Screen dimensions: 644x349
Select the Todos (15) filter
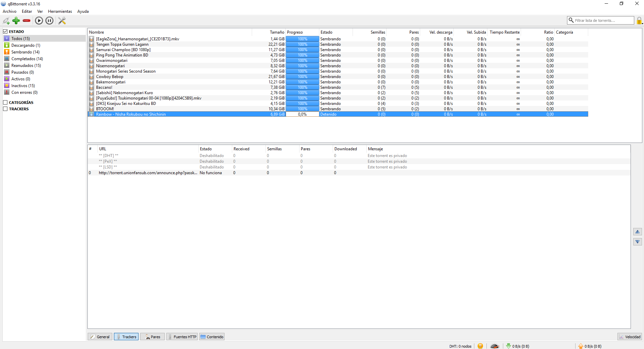tap(44, 39)
